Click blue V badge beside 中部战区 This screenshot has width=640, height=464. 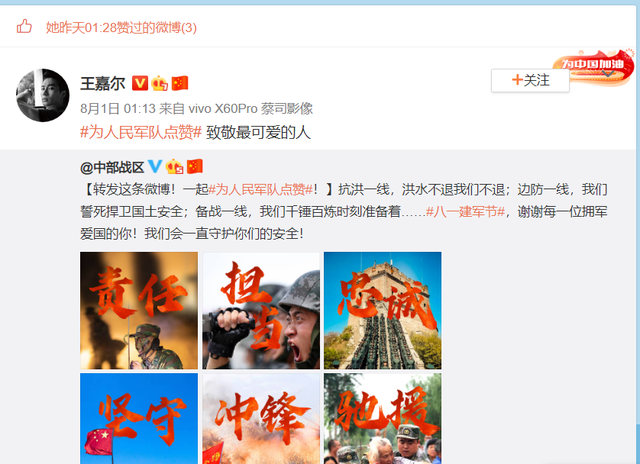[x=155, y=167]
